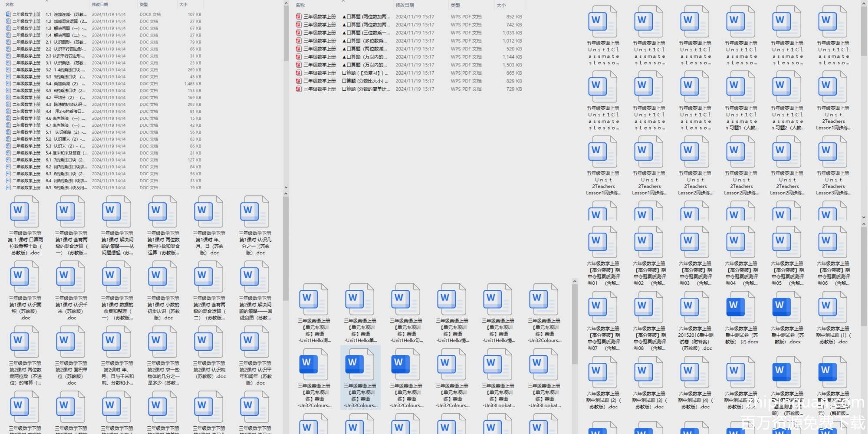868x434 pixels.
Task: Sort the PDF list by 类型 header
Action: (455, 5)
